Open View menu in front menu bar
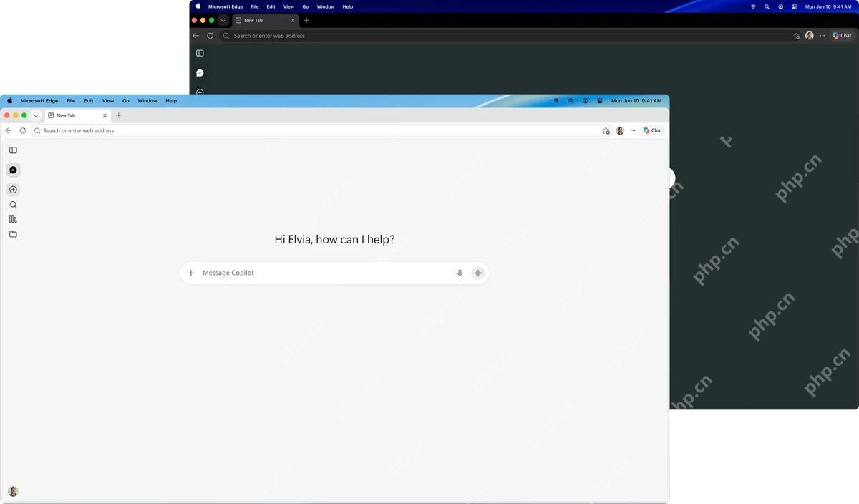The width and height of the screenshot is (859, 504). [108, 101]
